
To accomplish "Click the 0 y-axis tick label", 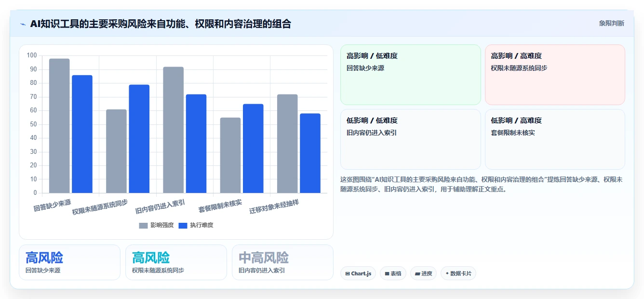I will point(35,193).
